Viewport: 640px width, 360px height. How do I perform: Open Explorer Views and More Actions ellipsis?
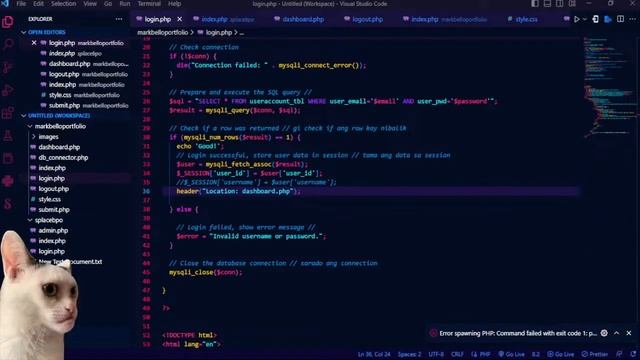point(119,19)
